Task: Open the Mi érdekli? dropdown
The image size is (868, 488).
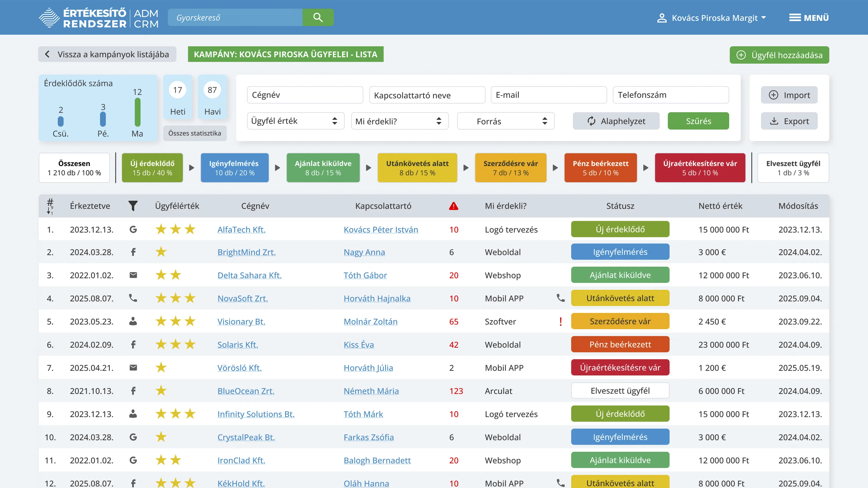Action: (400, 121)
